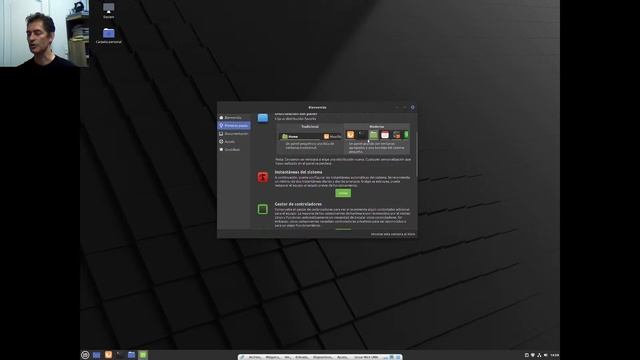This screenshot has width=640, height=360.
Task: Select Primeros pasos in the sidebar
Action: [234, 126]
